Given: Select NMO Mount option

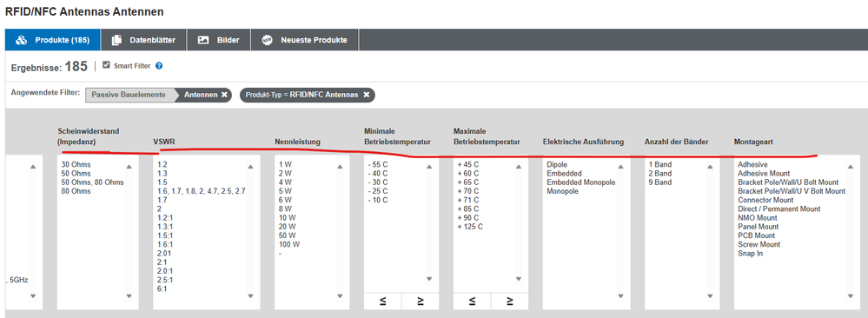Looking at the screenshot, I should [x=758, y=218].
